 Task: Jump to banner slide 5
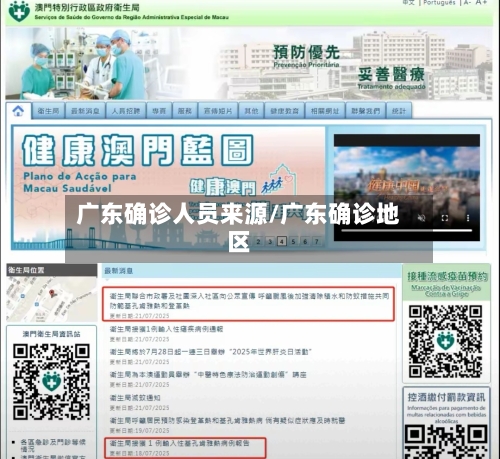click(293, 241)
